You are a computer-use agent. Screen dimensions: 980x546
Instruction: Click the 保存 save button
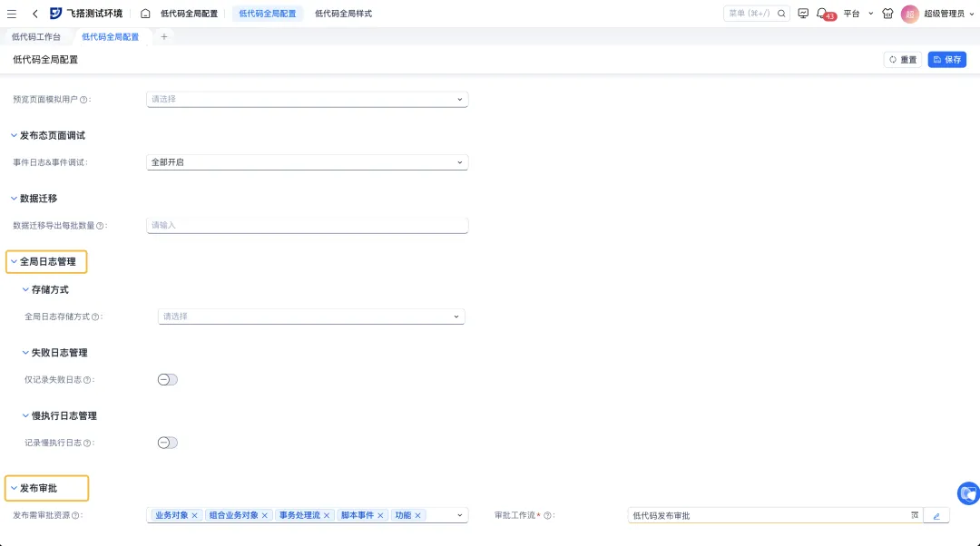click(946, 60)
